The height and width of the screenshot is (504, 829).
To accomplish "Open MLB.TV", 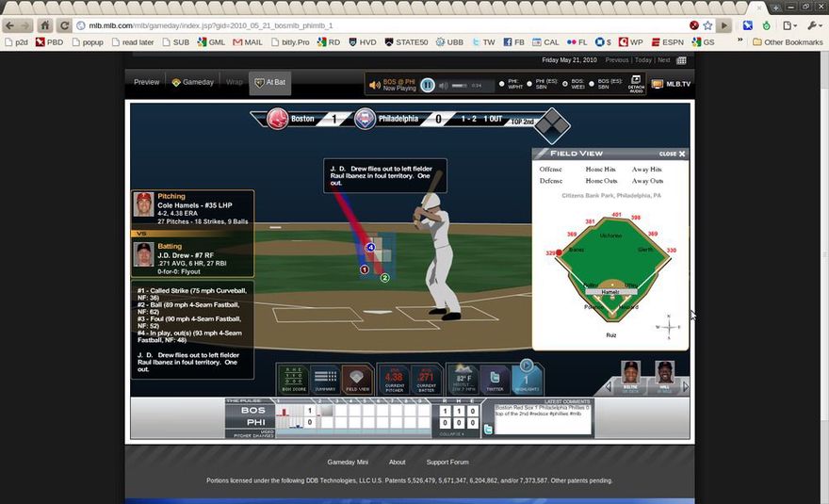I will coord(672,84).
